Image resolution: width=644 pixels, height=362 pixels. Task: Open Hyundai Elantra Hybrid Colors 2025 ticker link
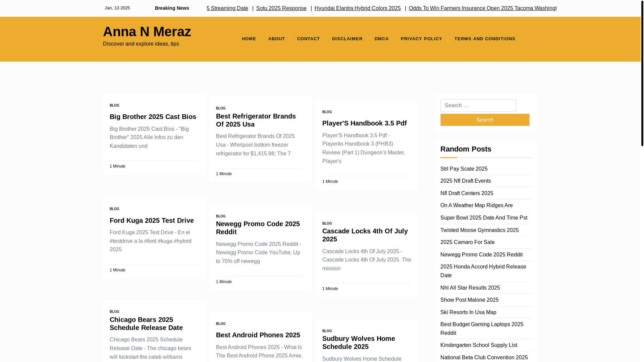(358, 8)
